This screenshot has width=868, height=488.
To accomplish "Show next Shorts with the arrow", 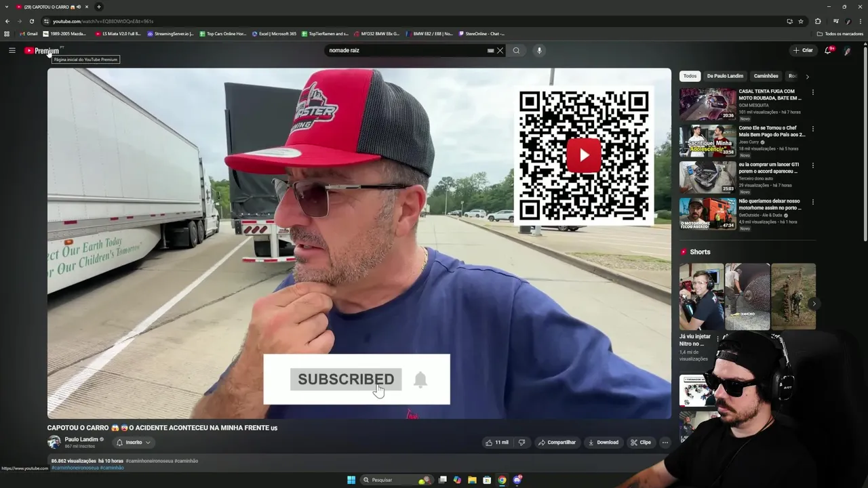I will [x=814, y=304].
